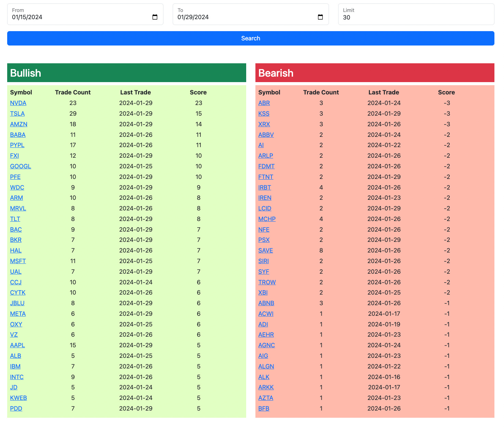Open the ARLP symbol link

click(x=266, y=156)
